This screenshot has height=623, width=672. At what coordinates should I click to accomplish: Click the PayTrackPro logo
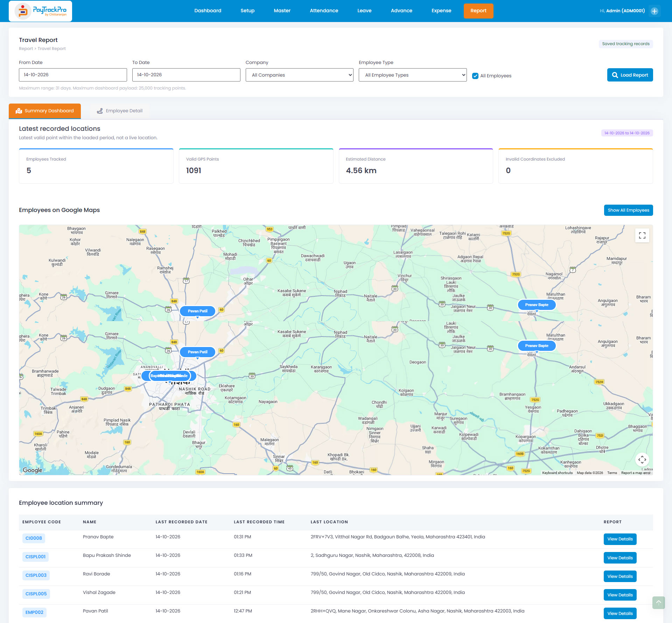click(41, 11)
